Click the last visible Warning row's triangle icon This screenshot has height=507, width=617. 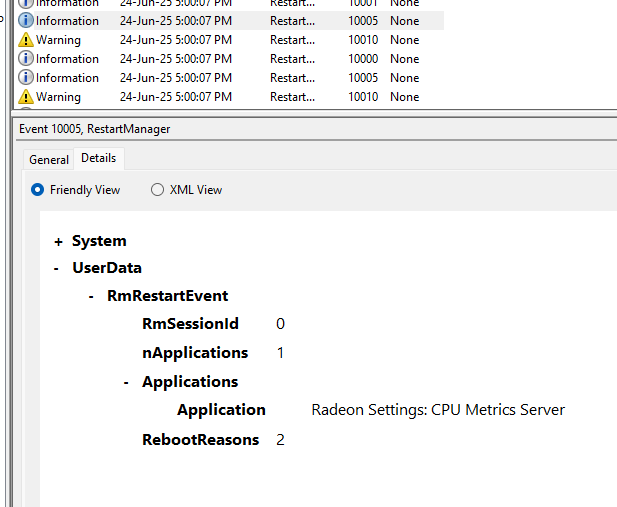pos(26,97)
